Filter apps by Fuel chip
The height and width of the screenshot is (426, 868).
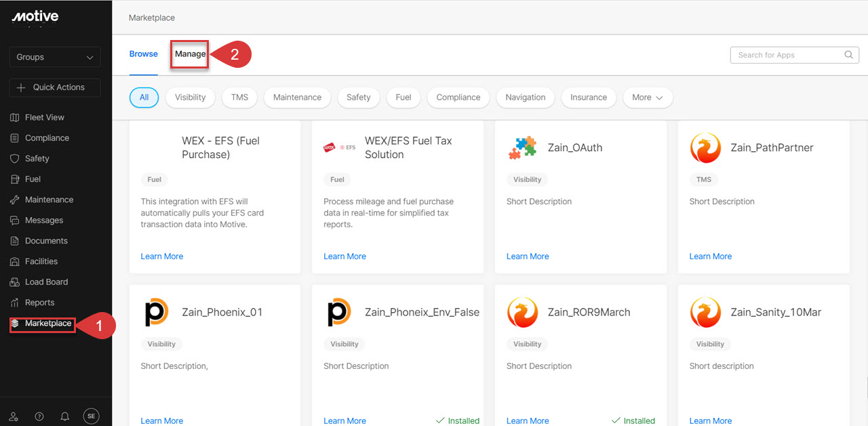(403, 97)
